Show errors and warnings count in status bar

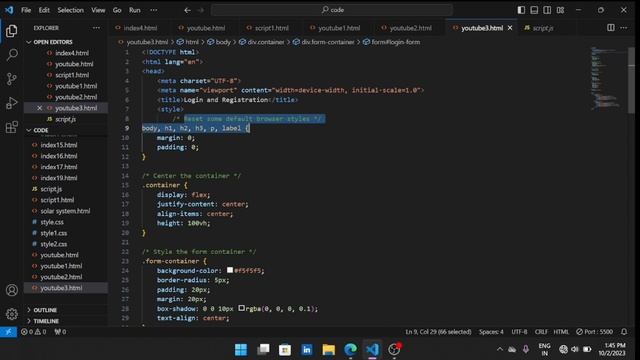coord(33,332)
